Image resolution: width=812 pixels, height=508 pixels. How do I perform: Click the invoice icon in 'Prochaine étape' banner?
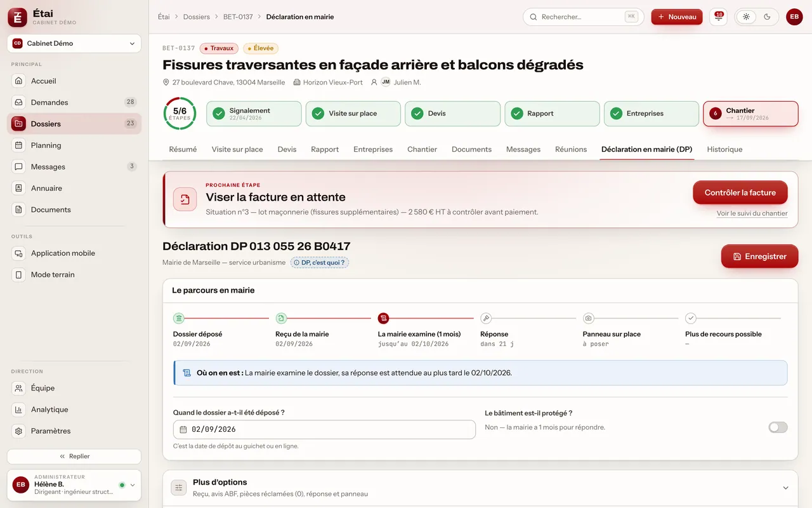coord(185,199)
